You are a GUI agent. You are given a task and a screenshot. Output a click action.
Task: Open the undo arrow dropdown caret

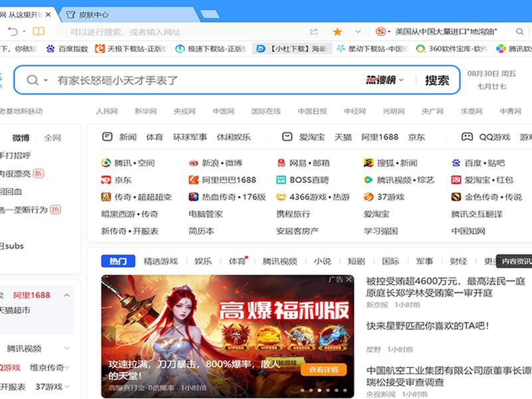point(24,31)
